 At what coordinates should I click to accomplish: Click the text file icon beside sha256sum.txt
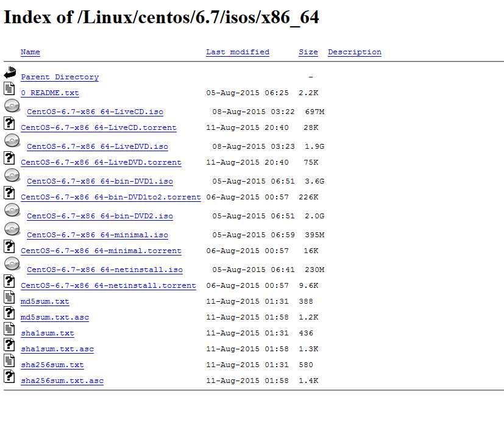9,360
